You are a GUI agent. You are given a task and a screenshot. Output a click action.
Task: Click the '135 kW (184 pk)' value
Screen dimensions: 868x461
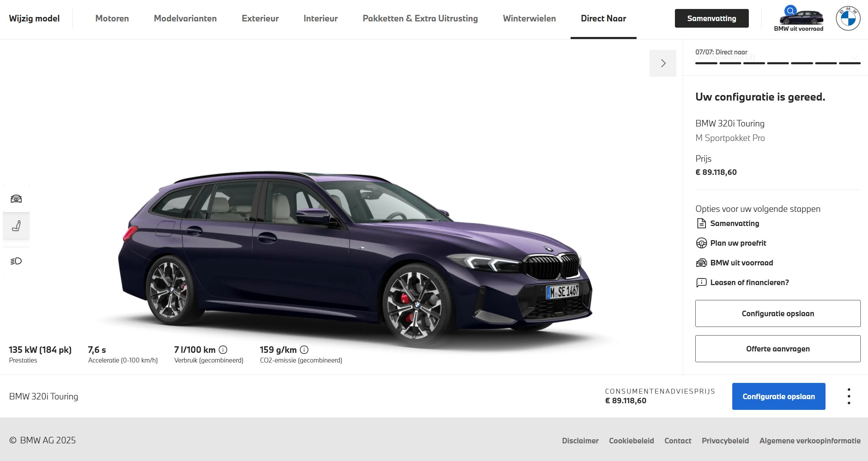point(40,350)
